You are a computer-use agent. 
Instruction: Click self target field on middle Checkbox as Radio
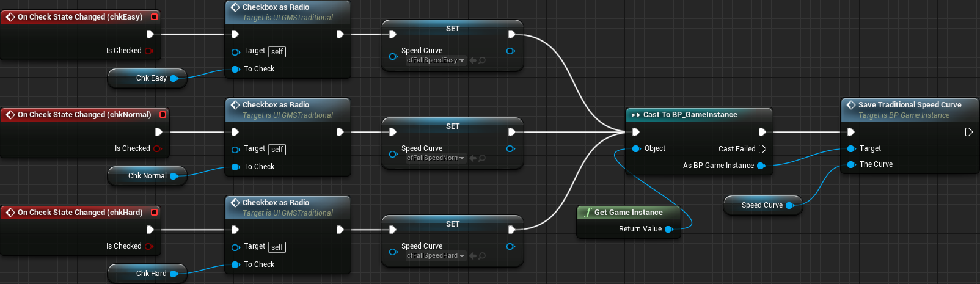click(x=277, y=150)
